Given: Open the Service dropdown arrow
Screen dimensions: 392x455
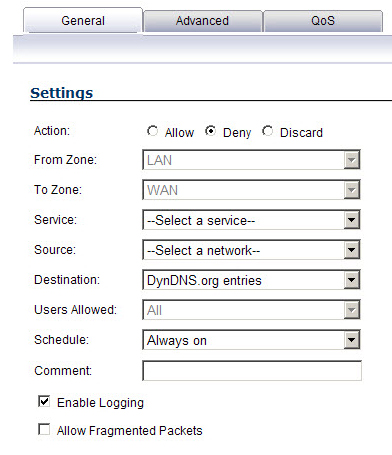Looking at the screenshot, I should click(352, 220).
